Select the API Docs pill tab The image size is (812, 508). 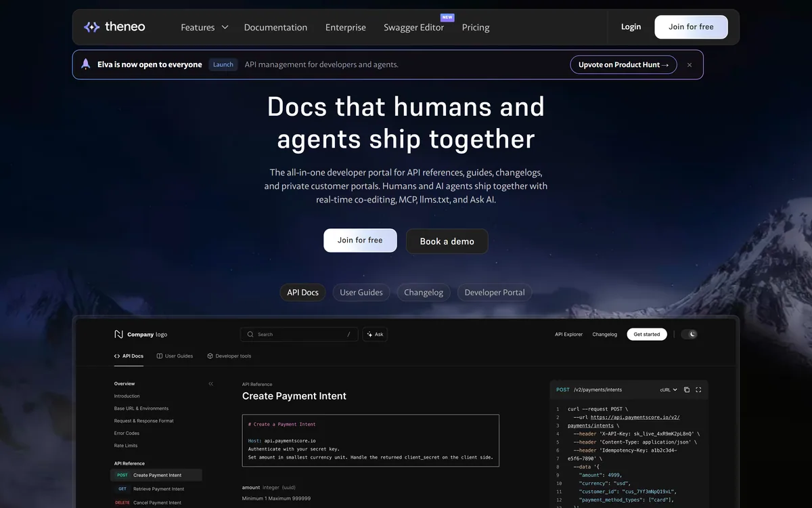(302, 293)
